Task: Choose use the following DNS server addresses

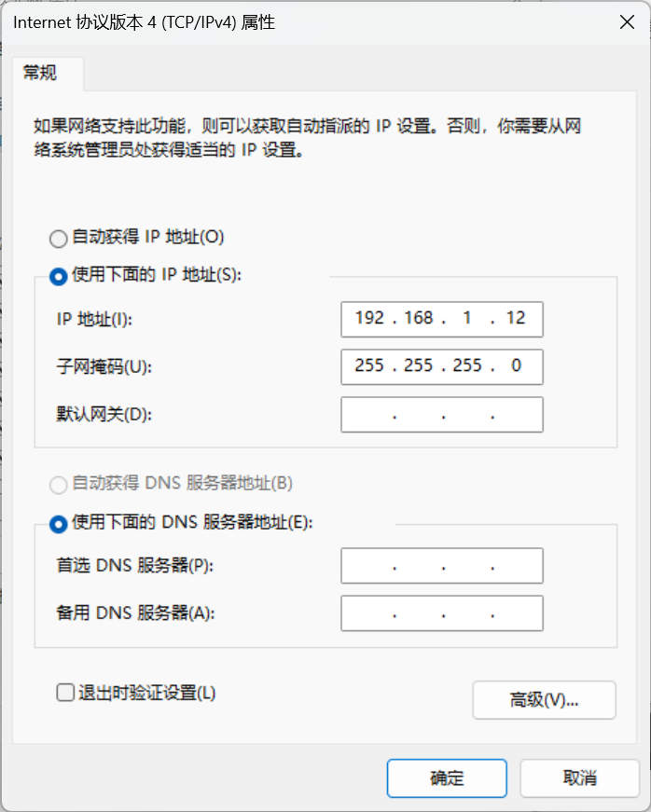Action: (x=57, y=523)
